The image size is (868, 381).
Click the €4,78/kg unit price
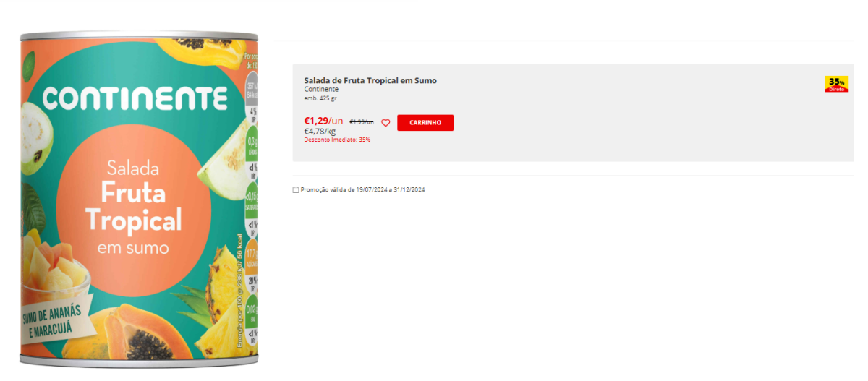(320, 132)
